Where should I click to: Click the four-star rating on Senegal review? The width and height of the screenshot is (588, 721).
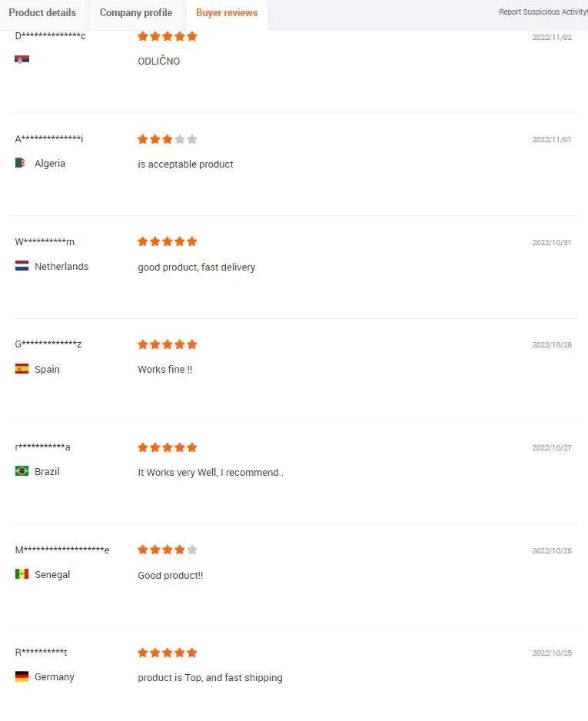(x=167, y=550)
